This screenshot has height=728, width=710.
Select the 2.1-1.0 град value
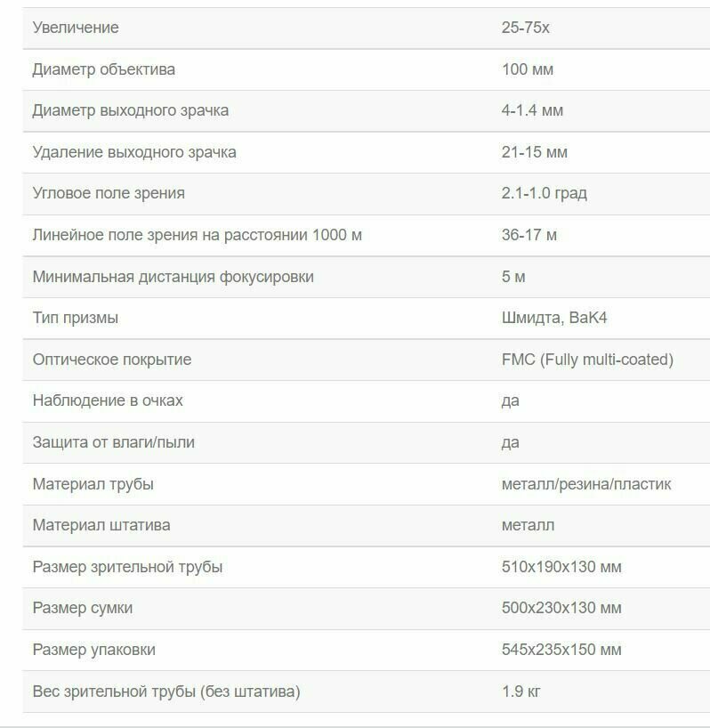(x=545, y=193)
